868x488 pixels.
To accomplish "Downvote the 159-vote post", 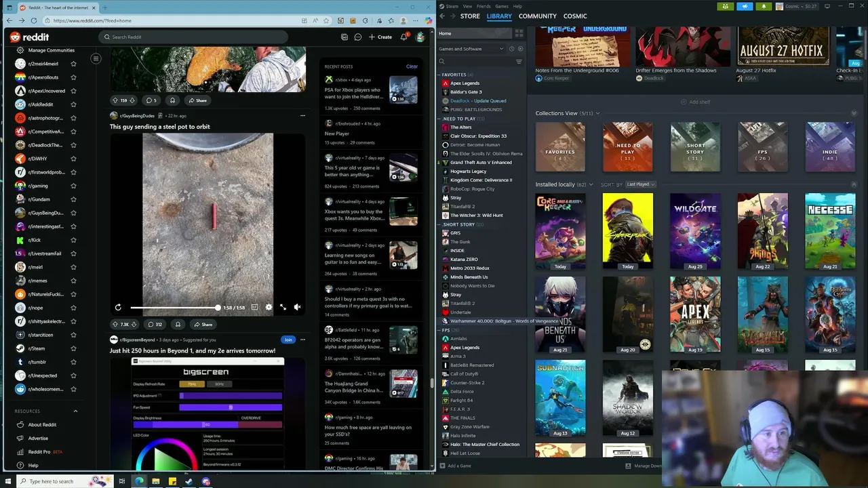I will (132, 100).
